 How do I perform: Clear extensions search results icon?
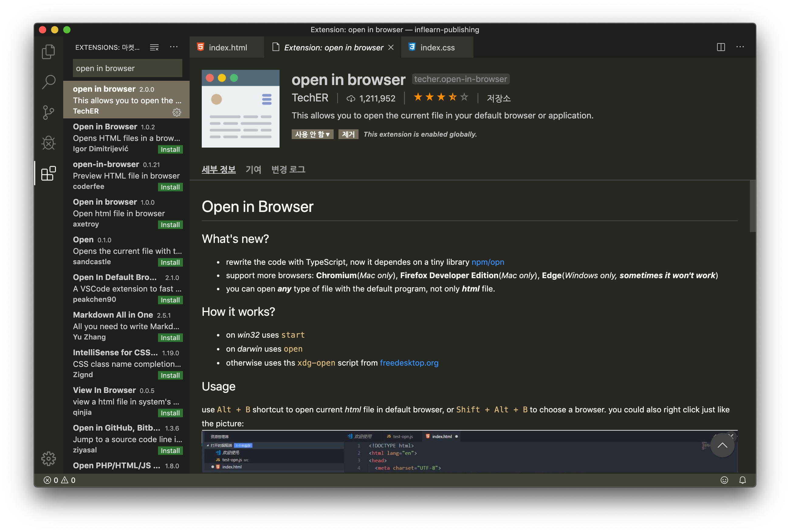tap(154, 47)
